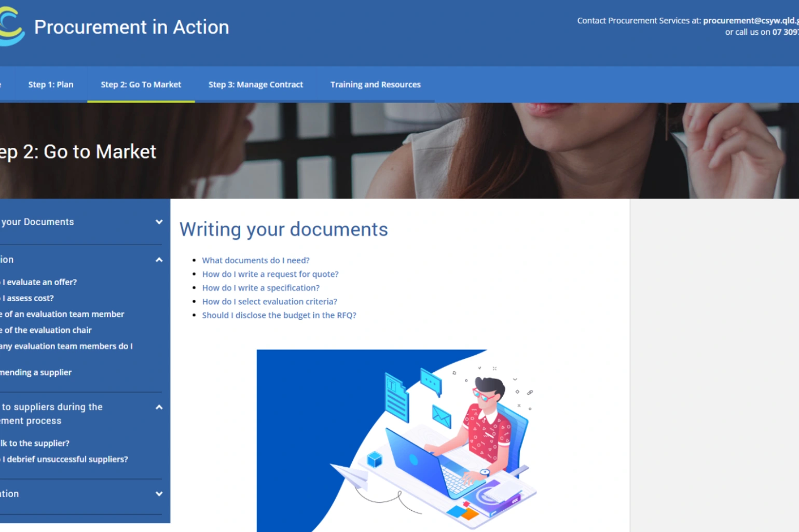Click the 'your Documents' sidebar heading

[37, 222]
